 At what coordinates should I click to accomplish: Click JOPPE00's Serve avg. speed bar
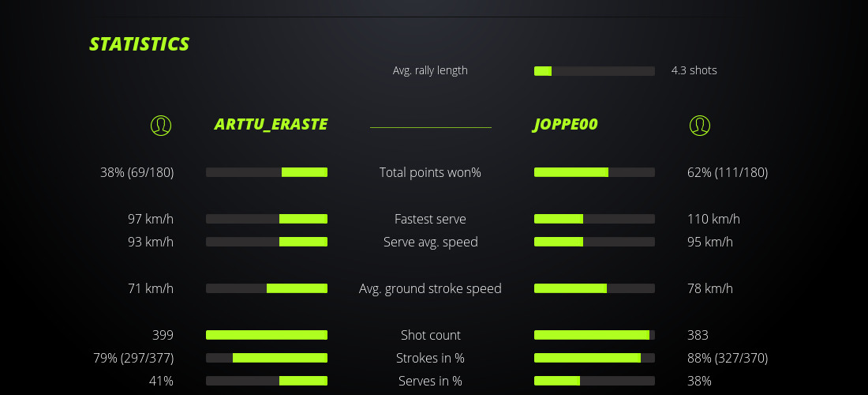coord(594,242)
